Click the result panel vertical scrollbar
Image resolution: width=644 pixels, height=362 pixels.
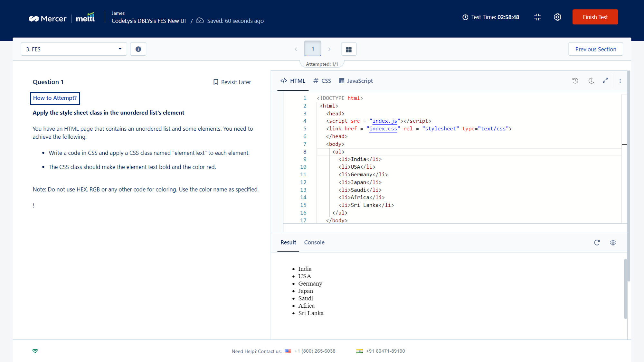tap(625, 289)
